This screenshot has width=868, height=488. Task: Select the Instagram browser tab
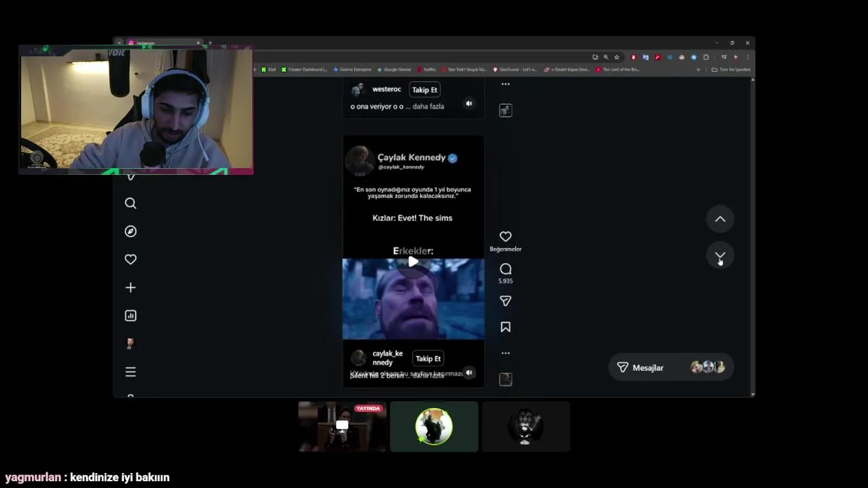[163, 43]
